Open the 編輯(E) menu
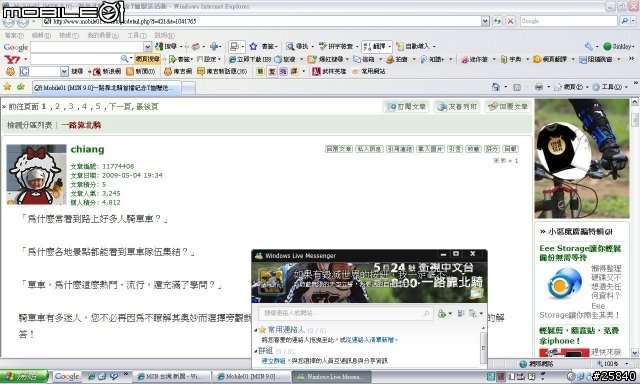 click(x=41, y=36)
